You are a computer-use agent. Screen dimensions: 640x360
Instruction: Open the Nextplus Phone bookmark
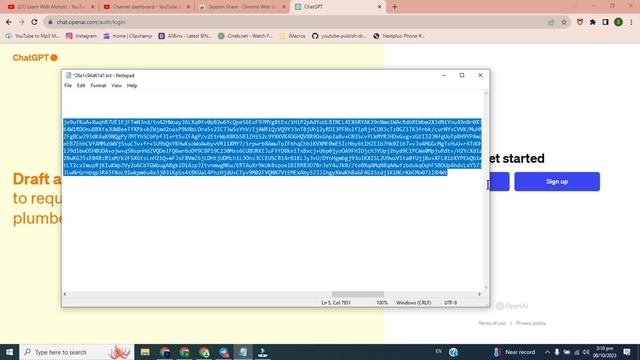[399, 36]
